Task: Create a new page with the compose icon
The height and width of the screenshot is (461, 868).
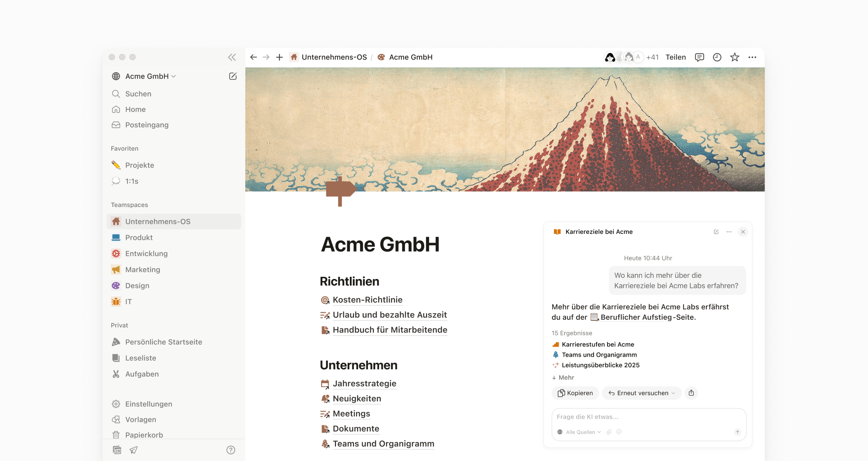Action: click(233, 76)
